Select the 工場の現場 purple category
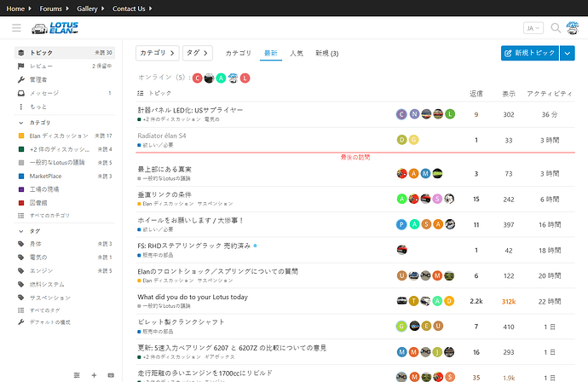The width and height of the screenshot is (588, 382). click(x=65, y=189)
